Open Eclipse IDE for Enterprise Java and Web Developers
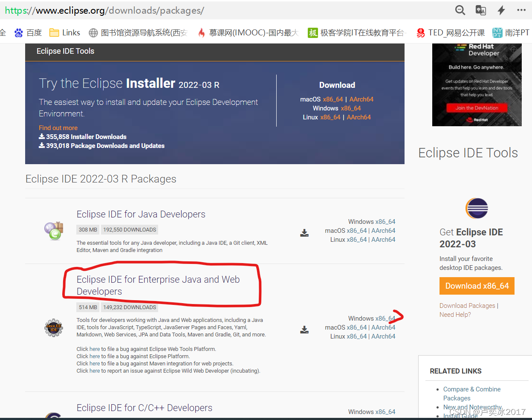The height and width of the screenshot is (420, 532). [x=158, y=285]
